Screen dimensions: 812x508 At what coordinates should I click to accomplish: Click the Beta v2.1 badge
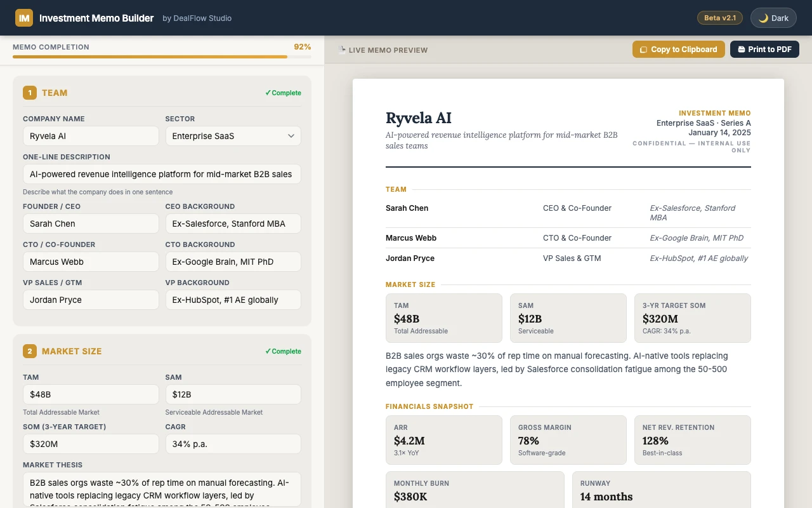[x=720, y=18]
